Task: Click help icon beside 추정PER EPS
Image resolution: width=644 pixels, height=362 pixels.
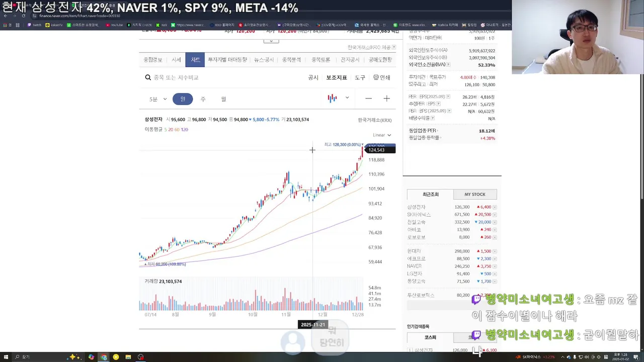Action: point(438,104)
